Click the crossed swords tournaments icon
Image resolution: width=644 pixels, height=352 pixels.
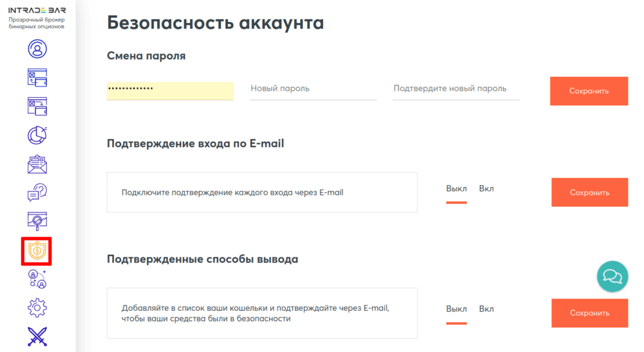tap(37, 337)
